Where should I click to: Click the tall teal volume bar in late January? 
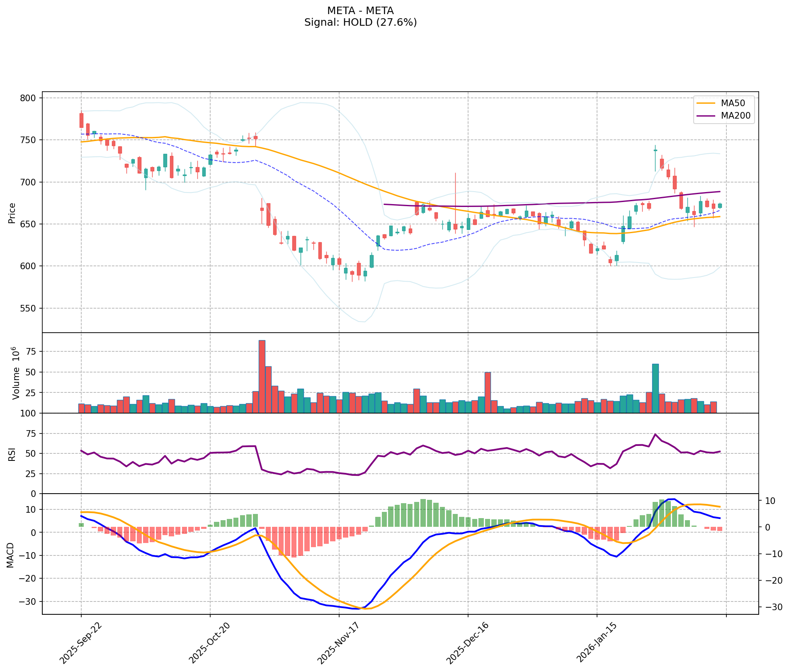click(655, 388)
